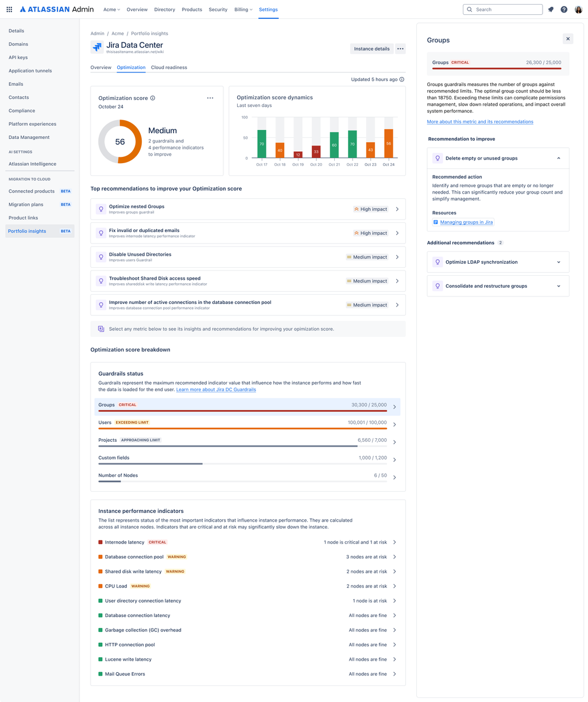Open the Optimization score more options menu
Screen dimensions: 588x702
coord(210,98)
